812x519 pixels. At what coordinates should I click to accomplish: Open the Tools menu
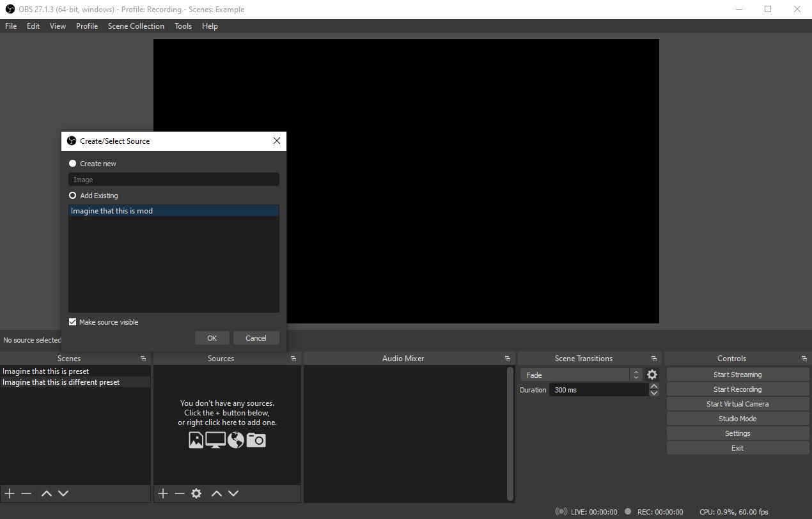tap(183, 26)
